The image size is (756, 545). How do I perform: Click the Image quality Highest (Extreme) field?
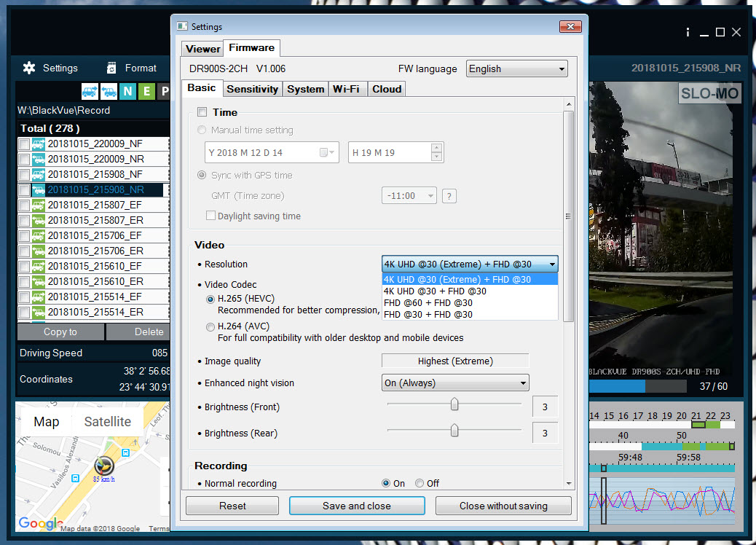tap(455, 361)
